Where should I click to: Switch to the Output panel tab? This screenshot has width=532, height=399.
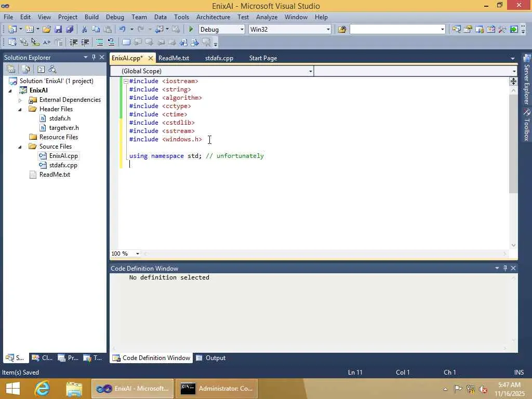[215, 358]
